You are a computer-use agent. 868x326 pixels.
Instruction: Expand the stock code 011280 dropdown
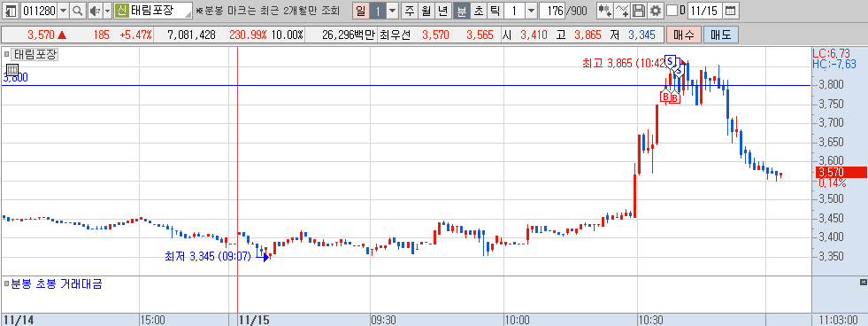[x=63, y=11]
